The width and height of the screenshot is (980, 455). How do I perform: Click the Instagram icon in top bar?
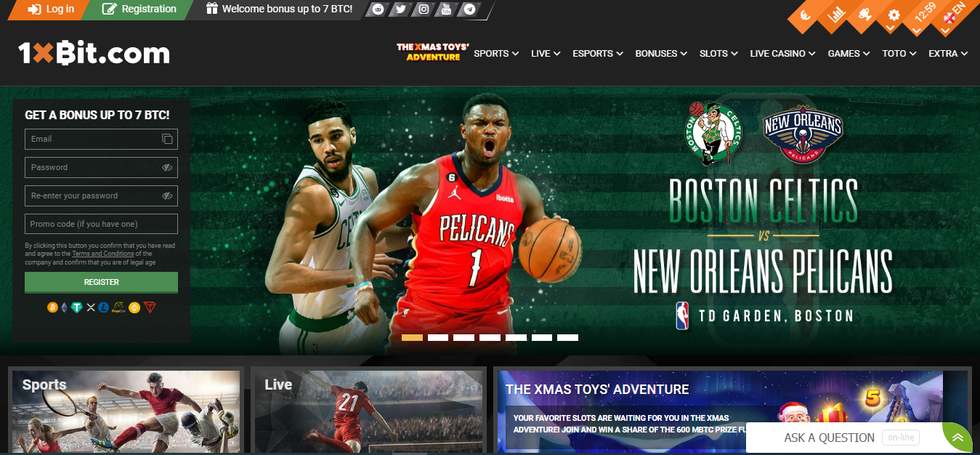coord(424,9)
